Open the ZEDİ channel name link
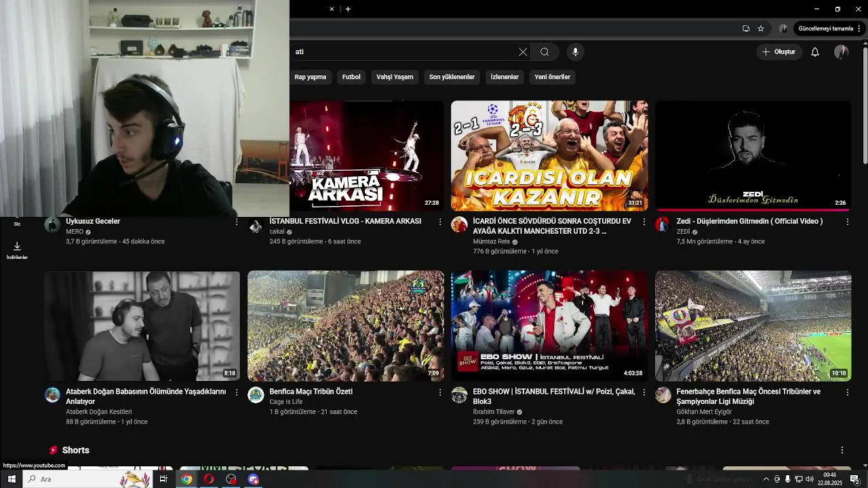Viewport: 868px width, 488px height. 683,232
